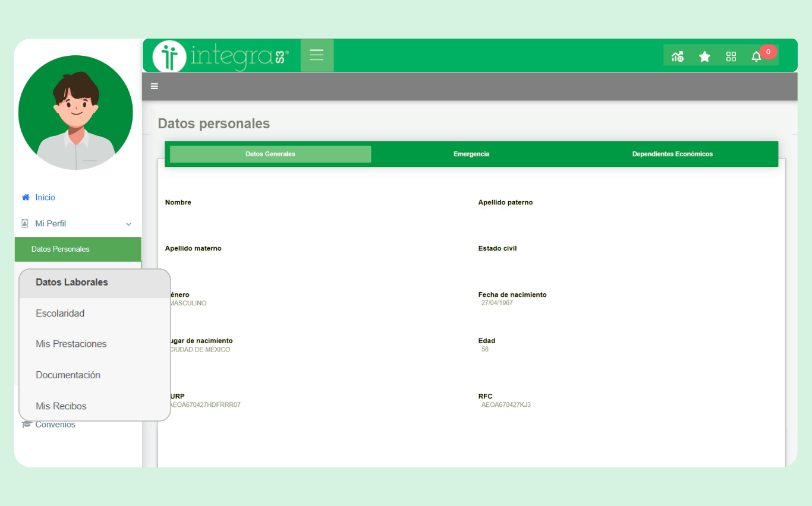
Task: Collapse the Mi Perfil chevron arrow
Action: coord(128,224)
